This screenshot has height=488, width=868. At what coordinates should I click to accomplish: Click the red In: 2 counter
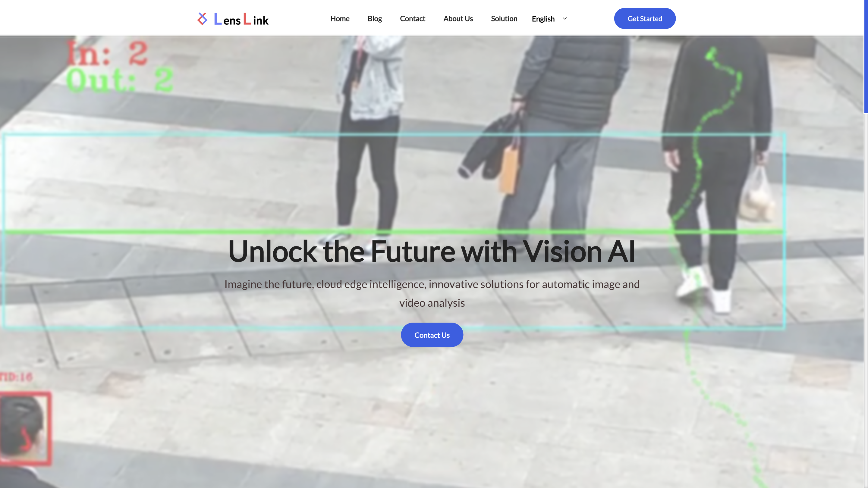(x=107, y=53)
